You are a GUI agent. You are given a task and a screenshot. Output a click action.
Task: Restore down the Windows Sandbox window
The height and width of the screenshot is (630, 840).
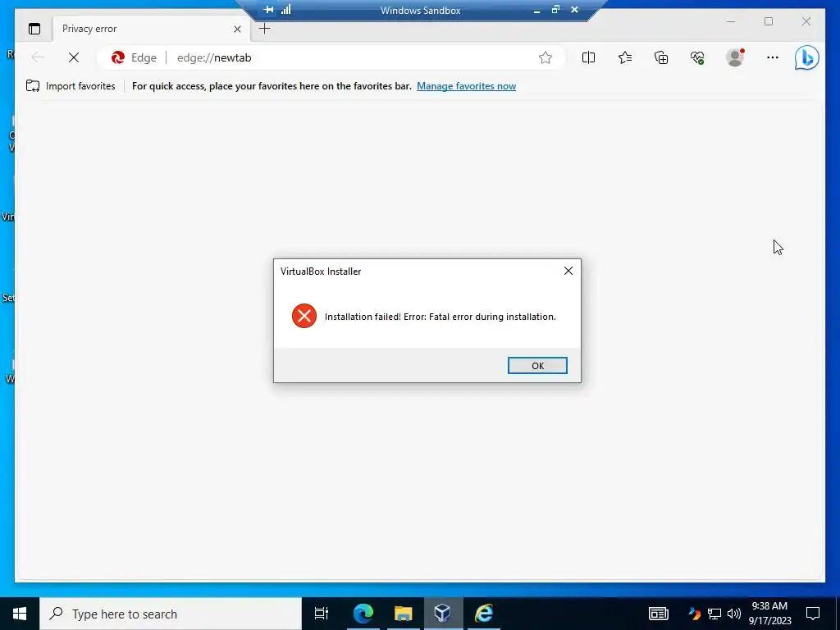pos(555,10)
